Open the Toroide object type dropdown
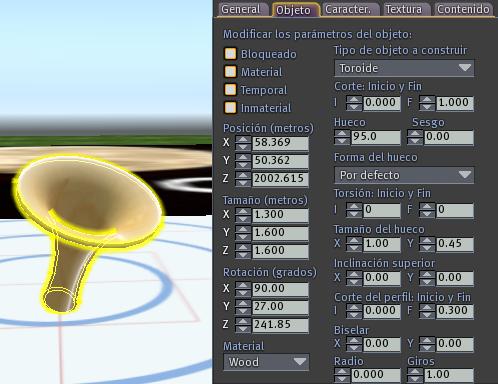The image size is (498, 384). click(x=404, y=68)
